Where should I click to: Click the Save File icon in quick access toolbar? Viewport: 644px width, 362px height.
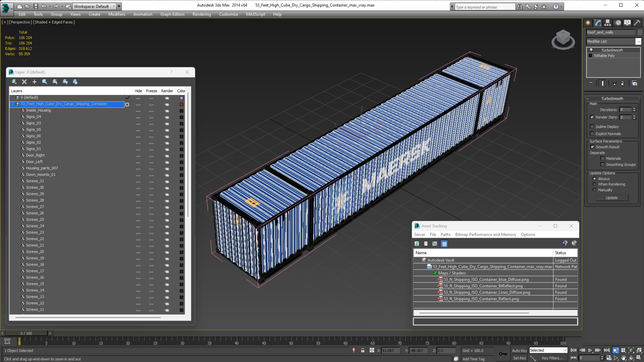pyautogui.click(x=36, y=6)
